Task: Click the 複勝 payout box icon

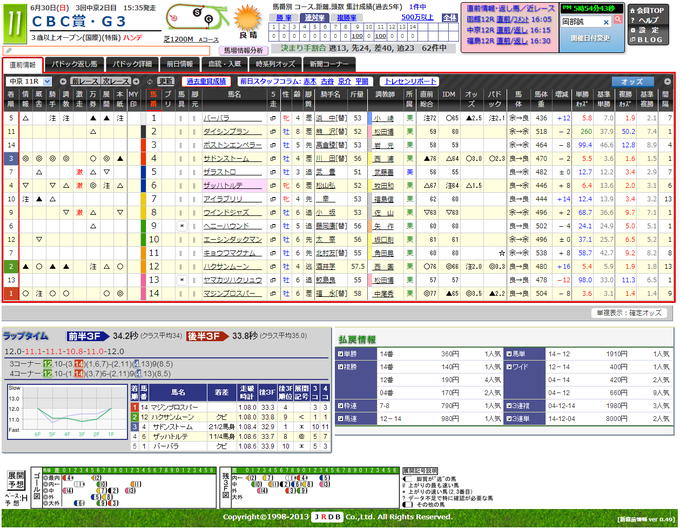Action: coord(340,367)
